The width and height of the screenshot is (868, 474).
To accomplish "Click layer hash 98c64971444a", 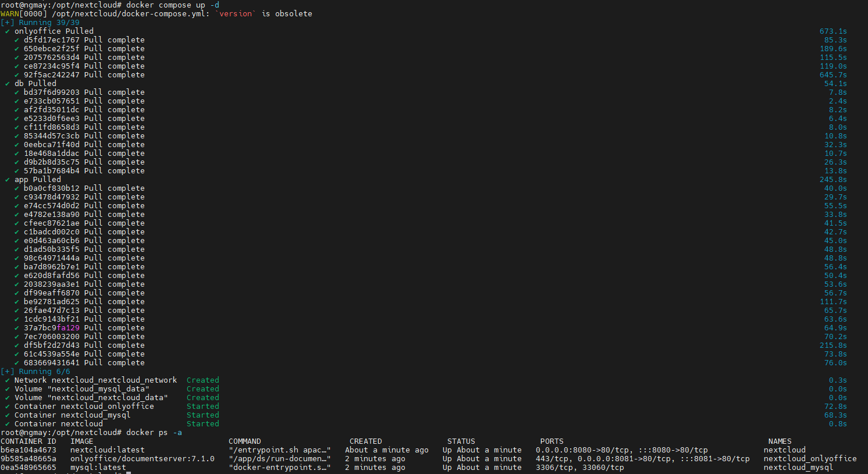I will [52, 258].
